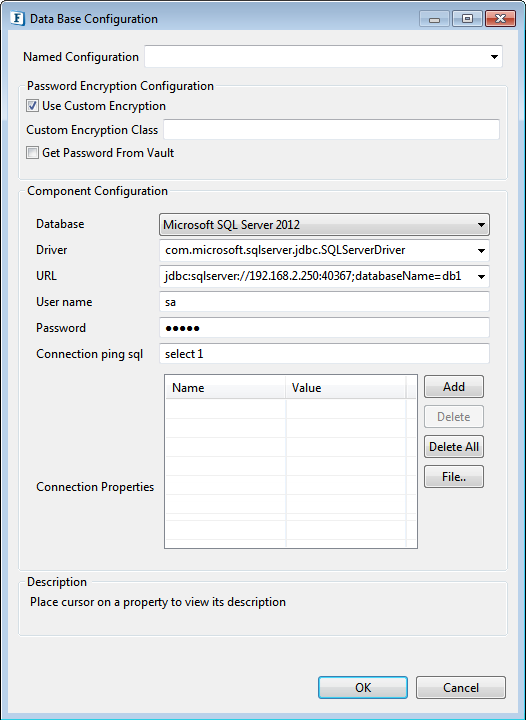Minimize the Data Base Configuration window

(434, 19)
